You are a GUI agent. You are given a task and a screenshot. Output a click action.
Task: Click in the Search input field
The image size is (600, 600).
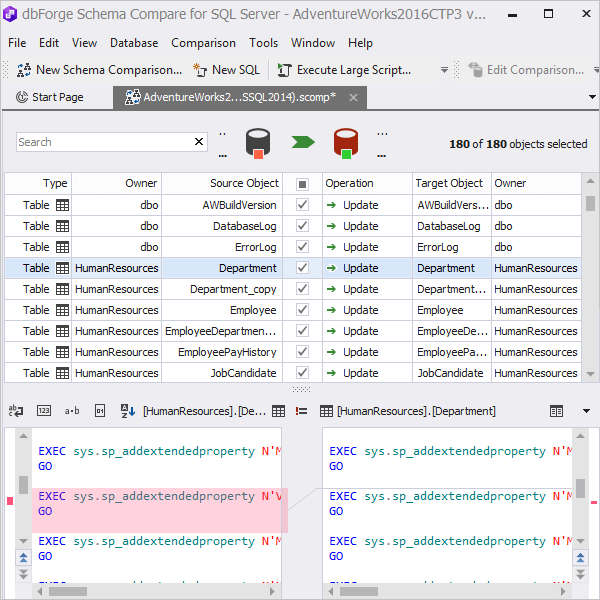coord(105,142)
